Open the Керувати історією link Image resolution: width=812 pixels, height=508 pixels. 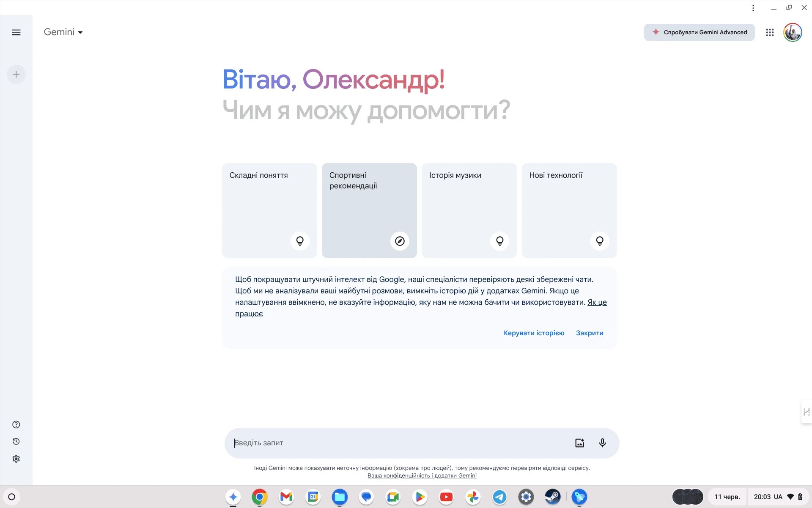click(534, 333)
